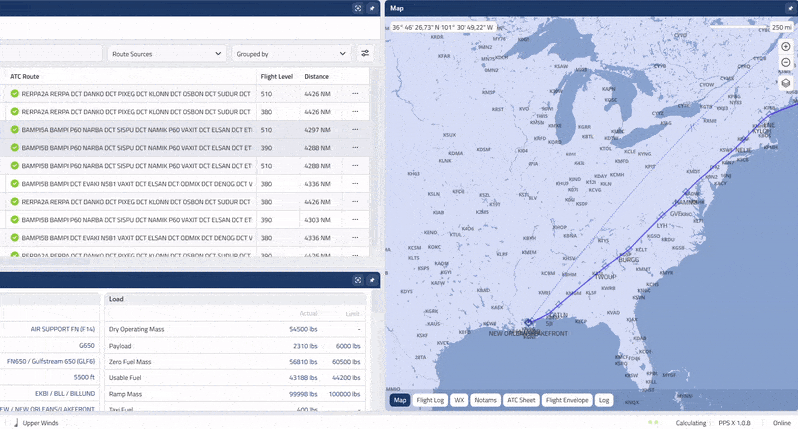
Task: Open more options for BAMPI5A 4297 NM route
Action: point(355,130)
